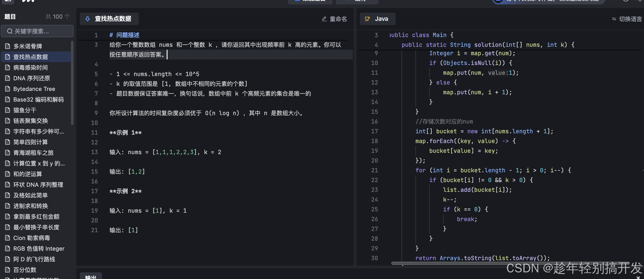This screenshot has width=644, height=279.
Task: Click the 重命名 rename button
Action: [338, 19]
